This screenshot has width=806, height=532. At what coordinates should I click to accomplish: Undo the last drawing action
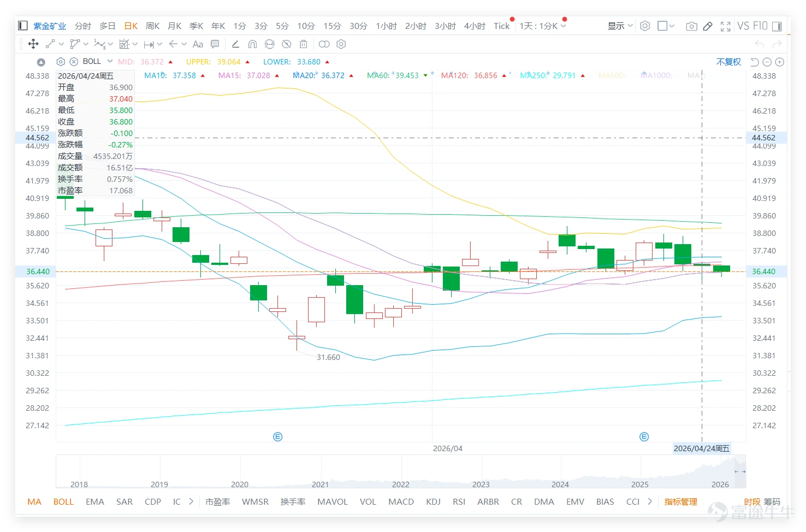[760, 44]
